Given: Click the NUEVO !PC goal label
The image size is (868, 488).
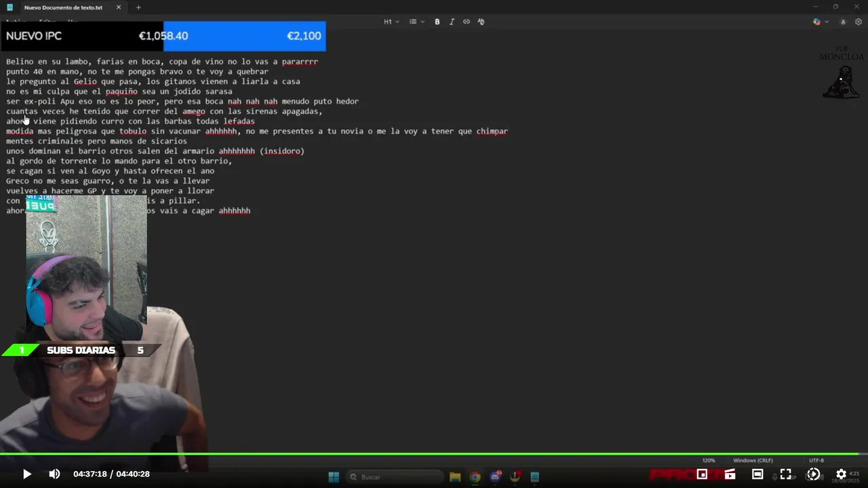Looking at the screenshot, I should (34, 36).
